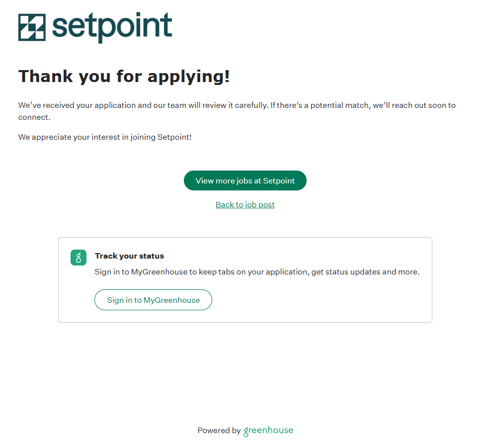
Task: Click the Setpoint checkered logo icon
Action: pyautogui.click(x=32, y=27)
